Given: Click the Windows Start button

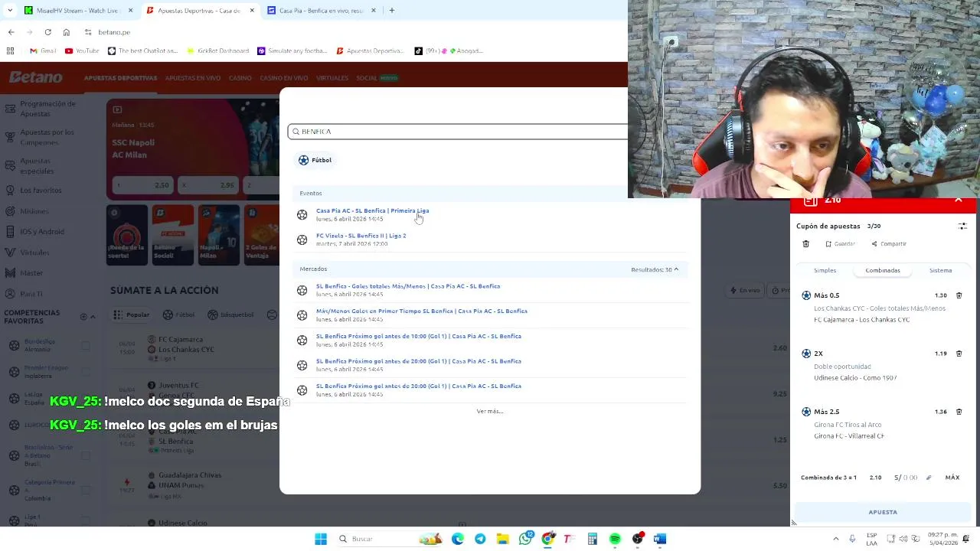Looking at the screenshot, I should 321,539.
